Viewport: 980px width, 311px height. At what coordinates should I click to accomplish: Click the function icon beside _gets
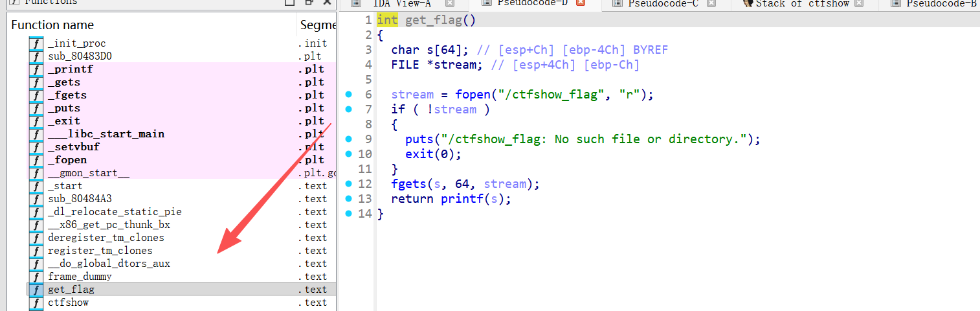pyautogui.click(x=36, y=82)
